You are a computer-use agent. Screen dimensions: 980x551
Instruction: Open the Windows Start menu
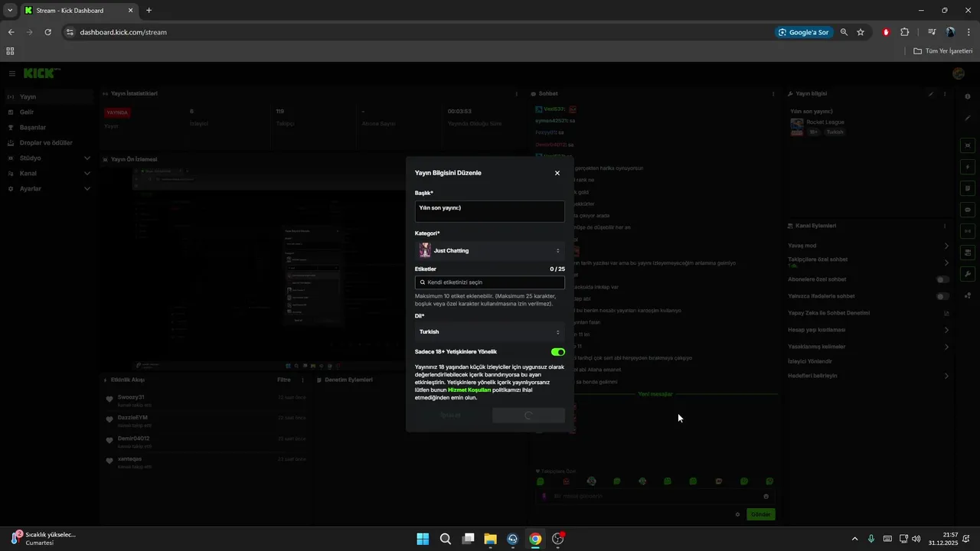[x=423, y=539]
